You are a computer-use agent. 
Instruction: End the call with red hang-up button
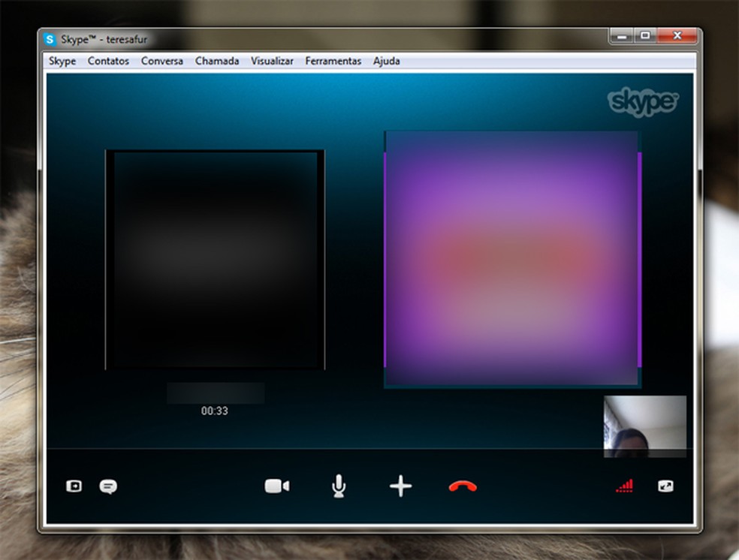(463, 486)
